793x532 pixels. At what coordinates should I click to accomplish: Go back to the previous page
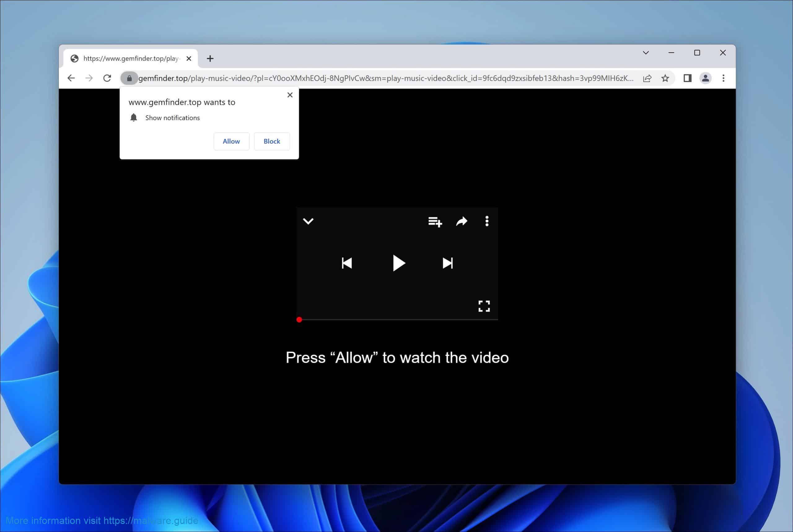[71, 78]
